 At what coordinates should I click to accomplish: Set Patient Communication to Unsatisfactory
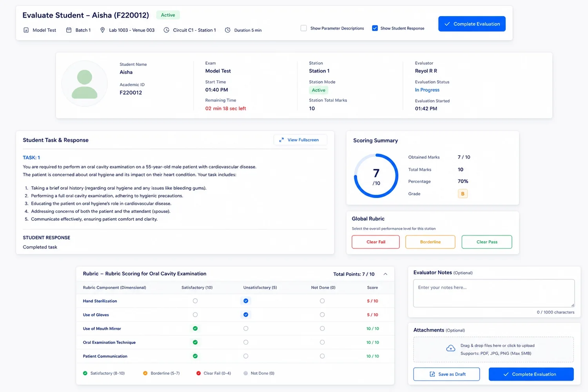pos(246,356)
